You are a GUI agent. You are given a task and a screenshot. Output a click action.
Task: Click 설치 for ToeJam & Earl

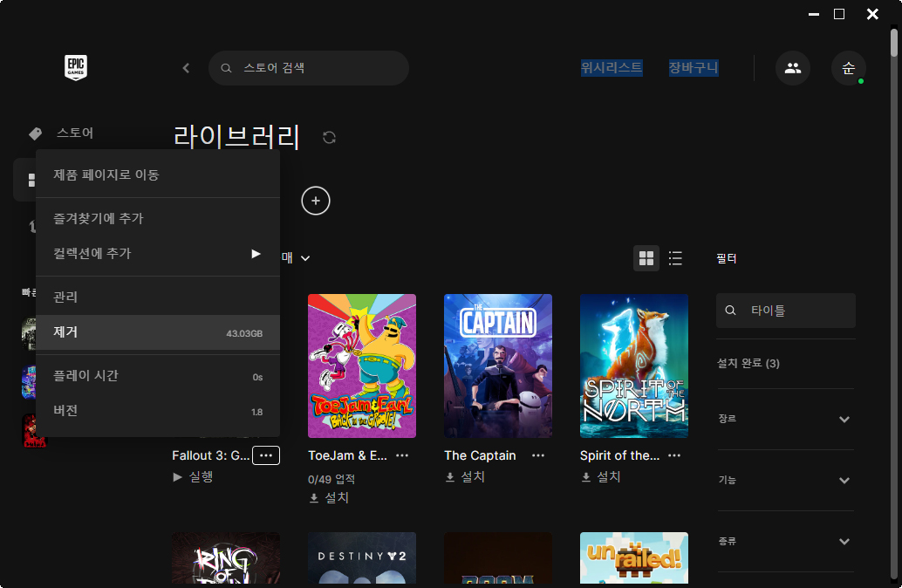tap(337, 497)
